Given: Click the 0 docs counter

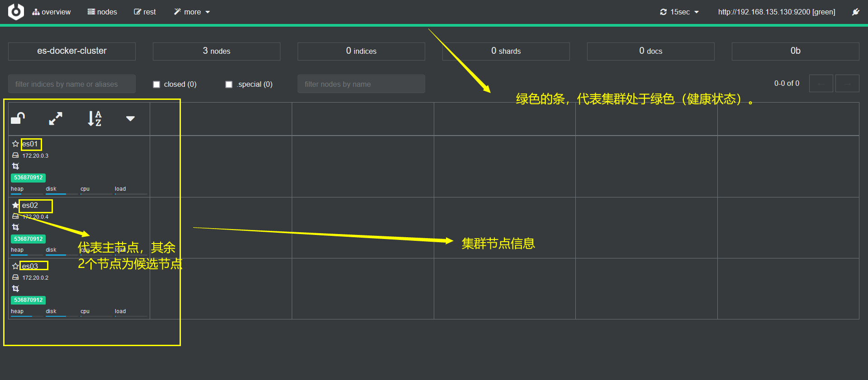Looking at the screenshot, I should click(651, 51).
